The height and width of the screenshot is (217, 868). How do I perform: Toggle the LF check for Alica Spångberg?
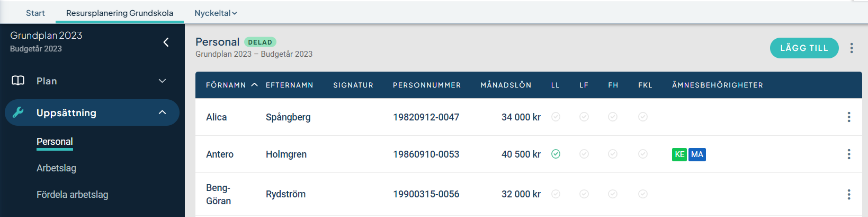coord(584,117)
